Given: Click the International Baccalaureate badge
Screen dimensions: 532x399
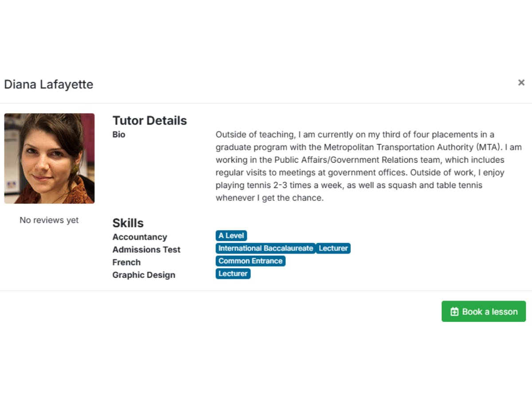Looking at the screenshot, I should (x=266, y=248).
